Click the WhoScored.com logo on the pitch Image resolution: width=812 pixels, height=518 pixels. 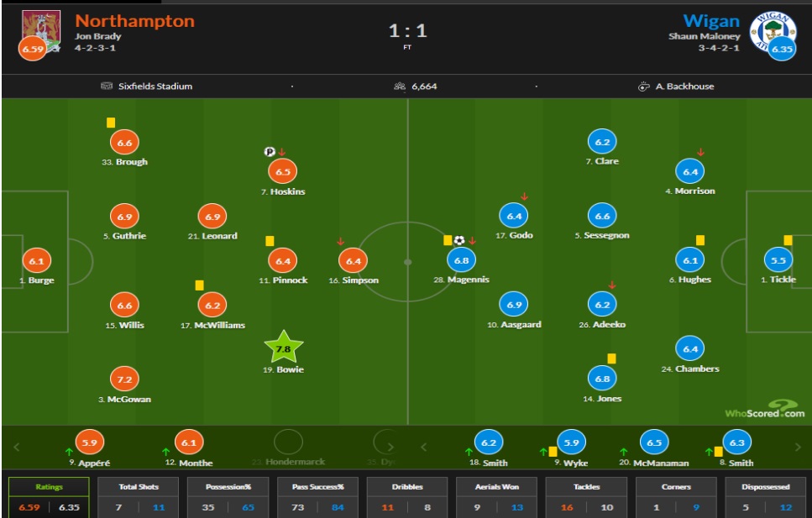(763, 409)
